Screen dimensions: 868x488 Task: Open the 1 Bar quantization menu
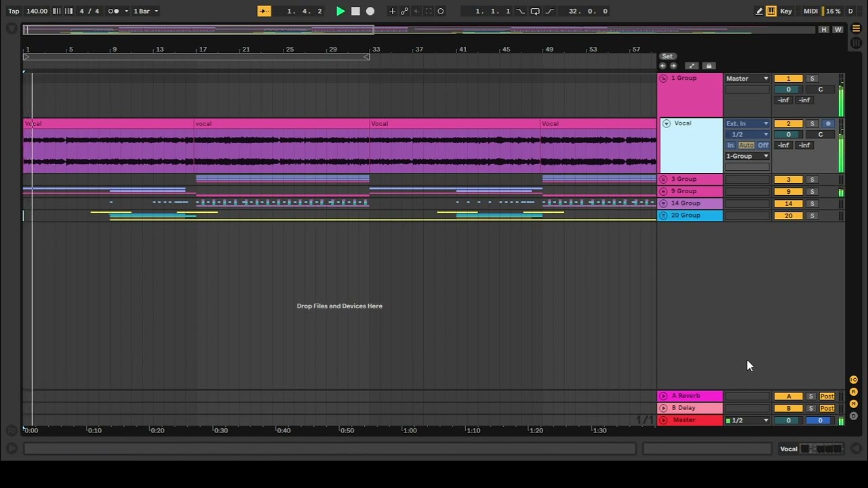pos(146,11)
